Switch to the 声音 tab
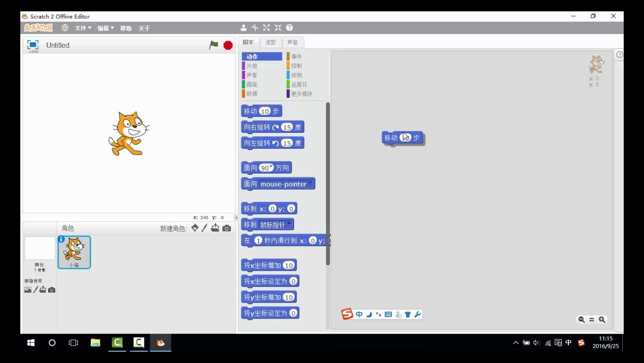 [x=293, y=42]
